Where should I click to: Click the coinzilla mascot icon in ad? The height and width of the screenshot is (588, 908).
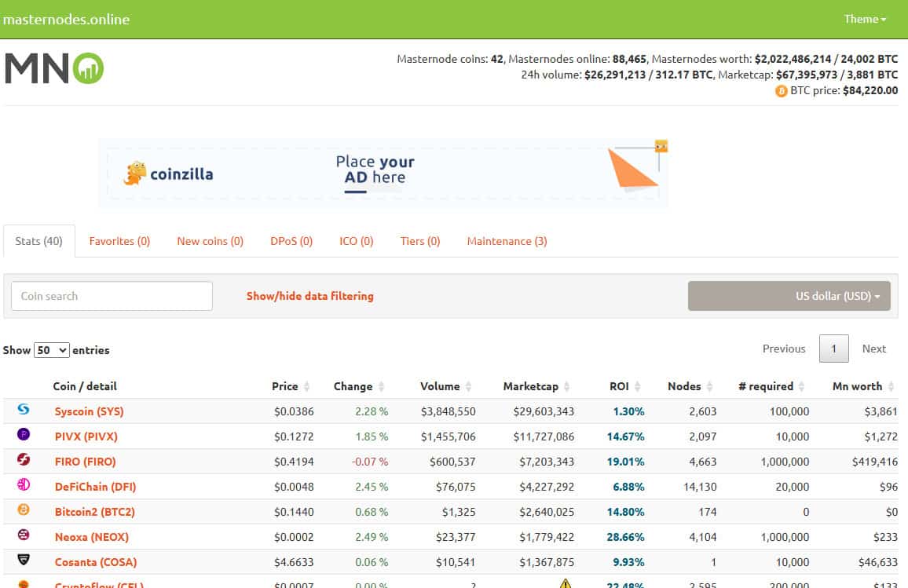[135, 173]
